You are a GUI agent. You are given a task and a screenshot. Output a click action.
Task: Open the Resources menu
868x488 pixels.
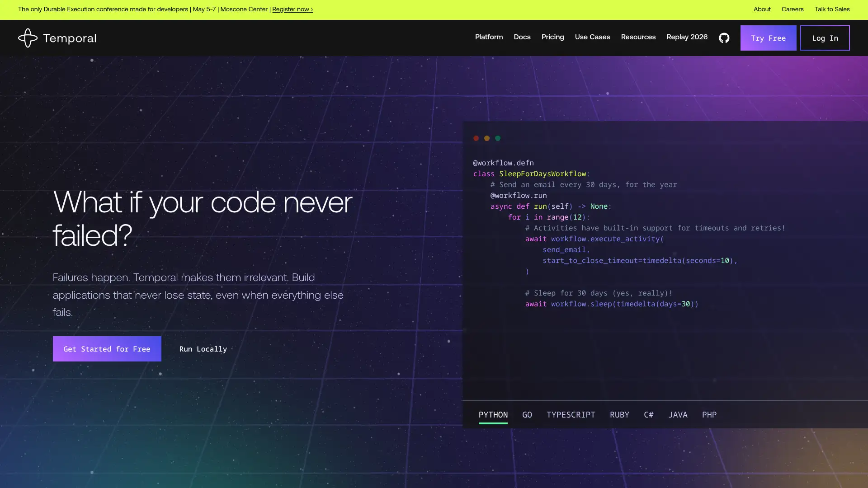(x=638, y=37)
